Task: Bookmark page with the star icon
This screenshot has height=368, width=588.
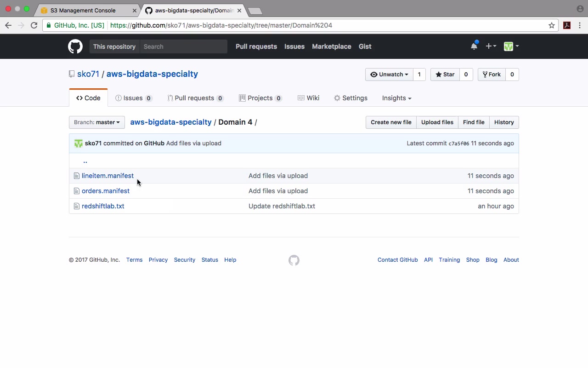Action: pos(552,25)
